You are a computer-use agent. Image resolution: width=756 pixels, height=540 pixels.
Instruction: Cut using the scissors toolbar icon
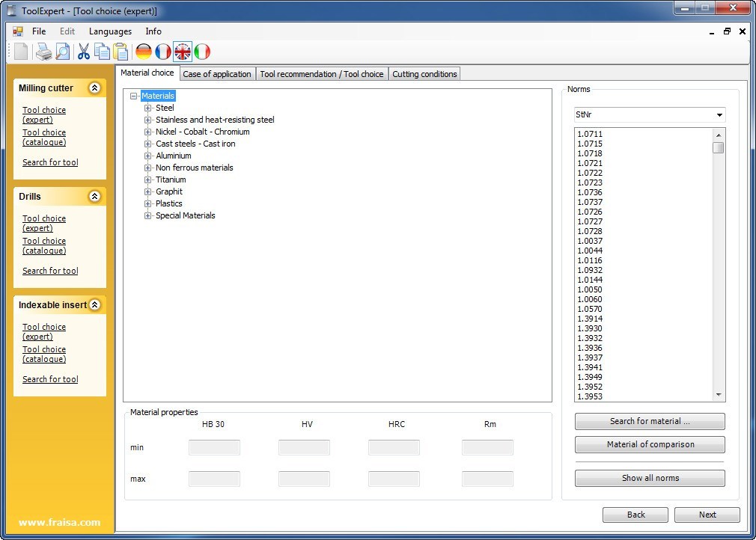(85, 52)
